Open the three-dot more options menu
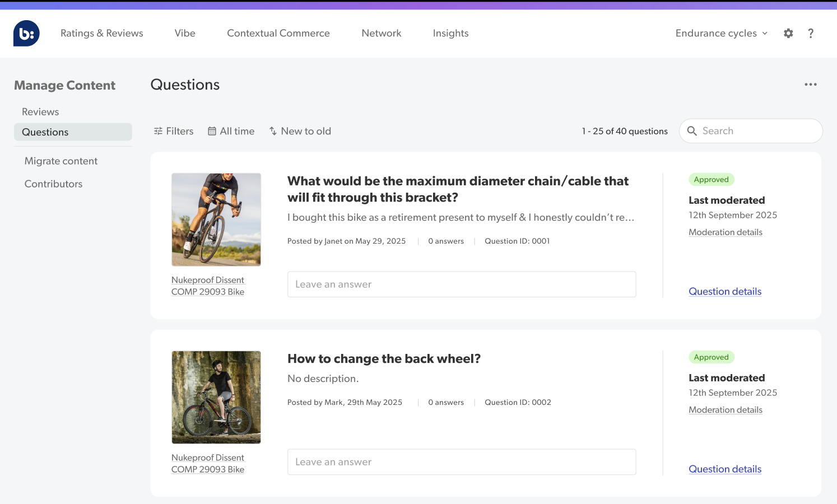The height and width of the screenshot is (504, 837). click(811, 85)
